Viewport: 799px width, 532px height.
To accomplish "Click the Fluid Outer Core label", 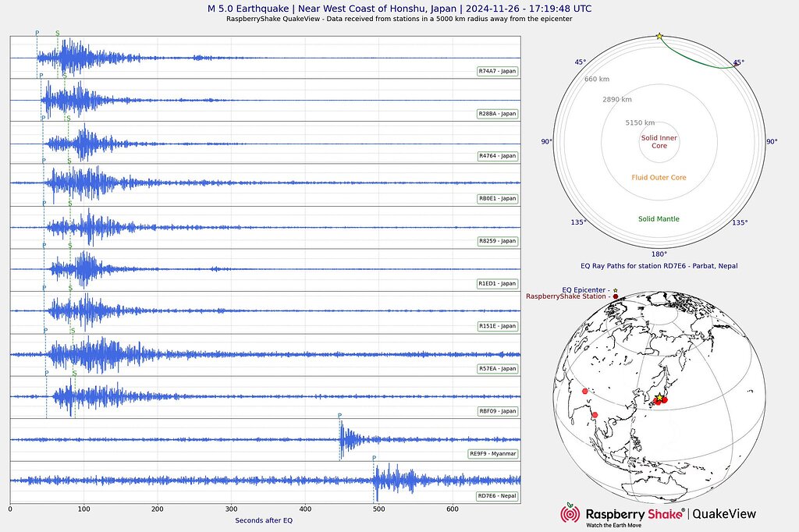I will [x=659, y=178].
